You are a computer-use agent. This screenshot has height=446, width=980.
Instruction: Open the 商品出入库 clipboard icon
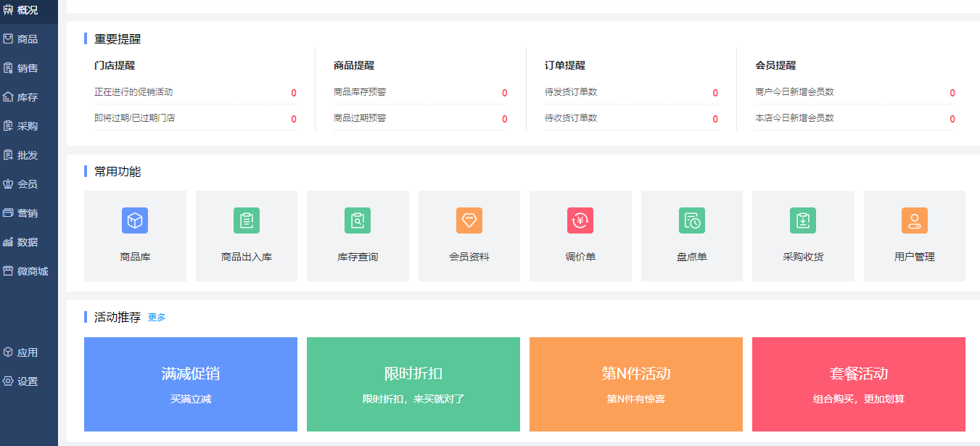(247, 220)
